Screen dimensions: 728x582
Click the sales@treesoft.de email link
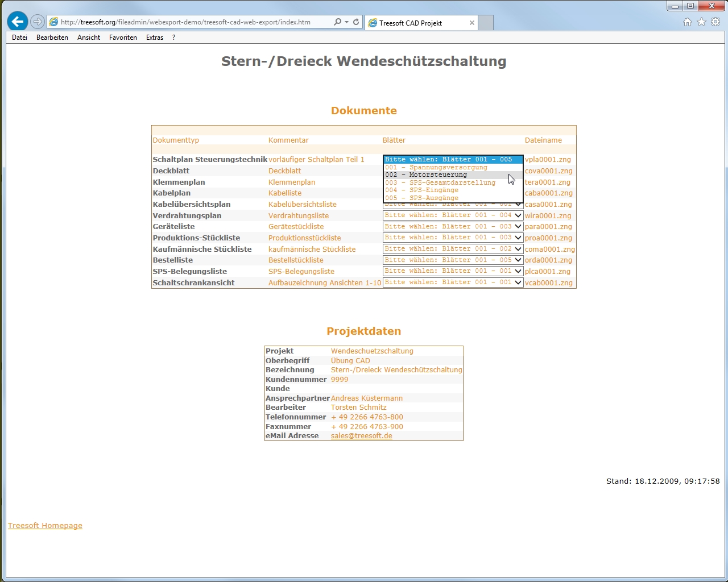click(x=361, y=436)
